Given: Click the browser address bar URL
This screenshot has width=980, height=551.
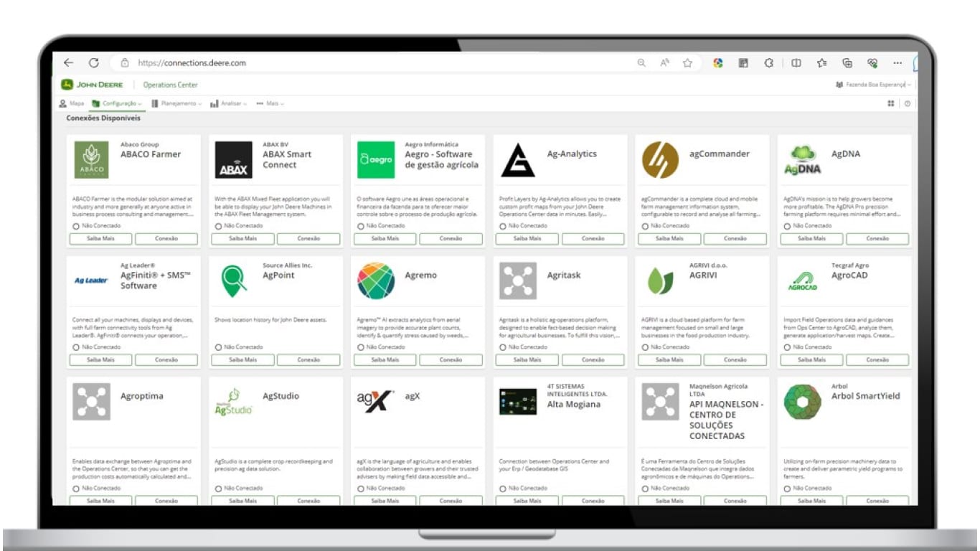Looking at the screenshot, I should (x=192, y=63).
